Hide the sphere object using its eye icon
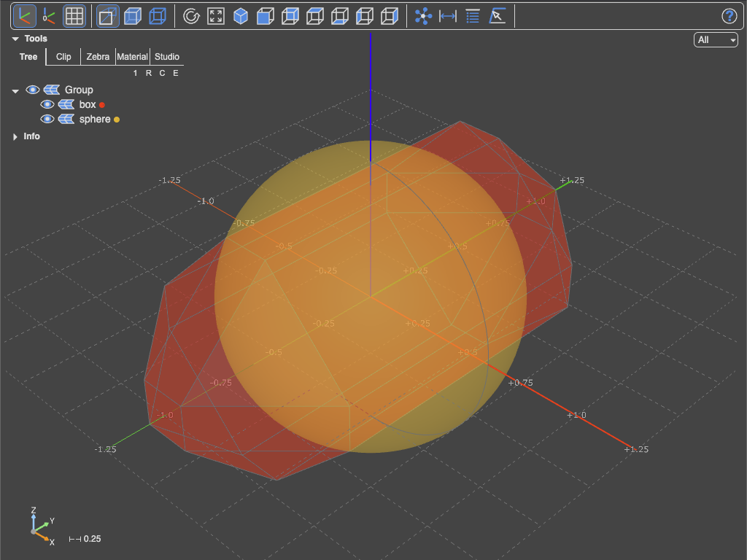The width and height of the screenshot is (747, 560). pos(47,119)
